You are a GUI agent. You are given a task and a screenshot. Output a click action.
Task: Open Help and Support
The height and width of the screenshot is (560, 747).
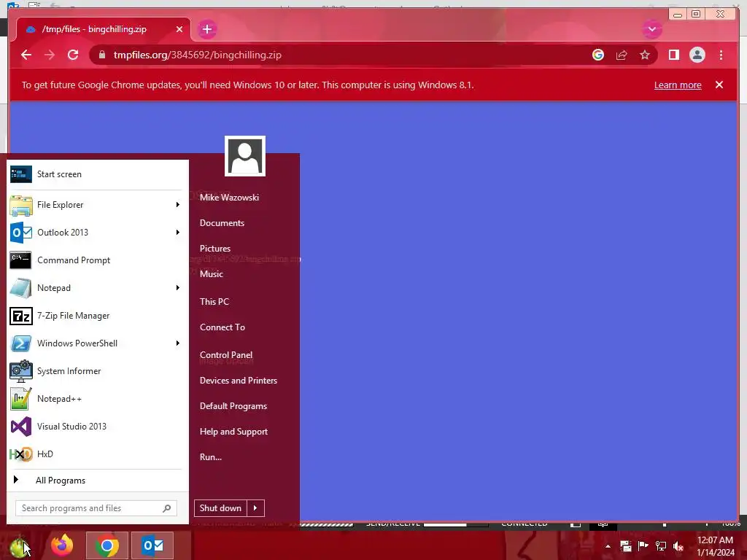[233, 432]
